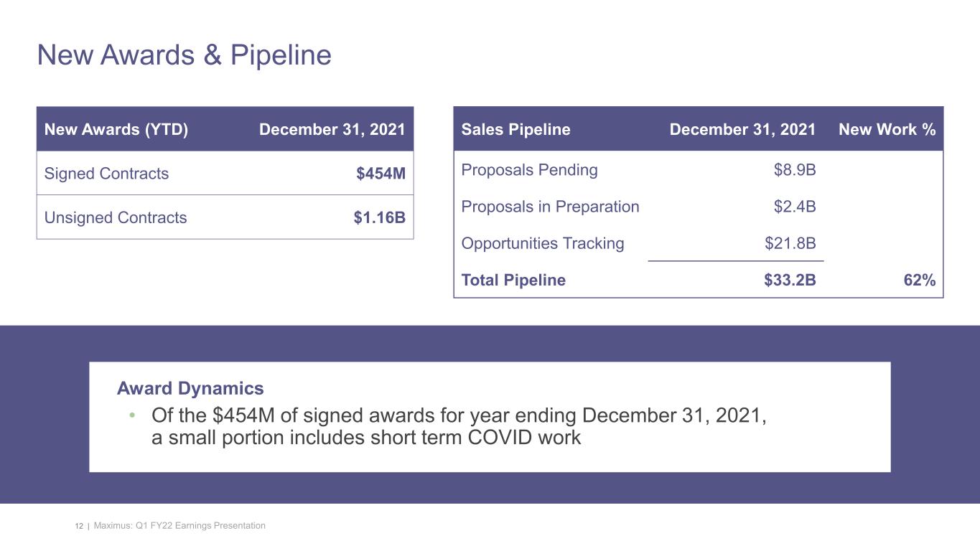
Task: Click the "Sales Pipeline" table header
Action: (515, 130)
